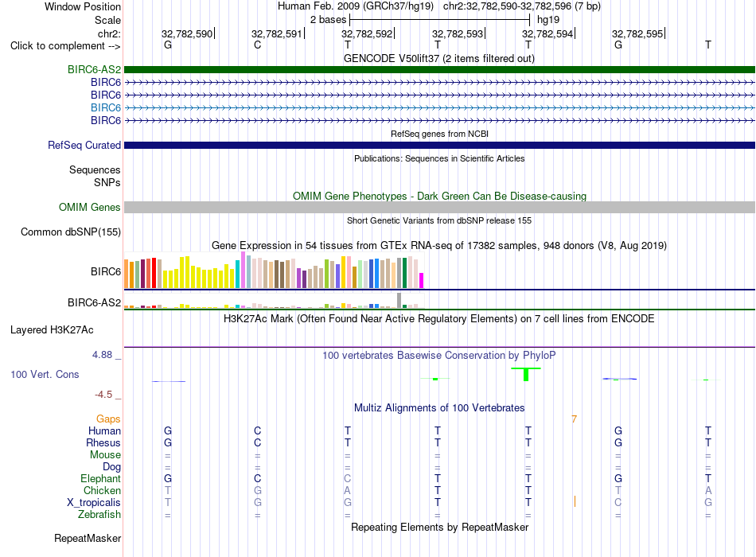Click the 100 Vert. Cons track label
The image size is (756, 557).
(x=45, y=374)
